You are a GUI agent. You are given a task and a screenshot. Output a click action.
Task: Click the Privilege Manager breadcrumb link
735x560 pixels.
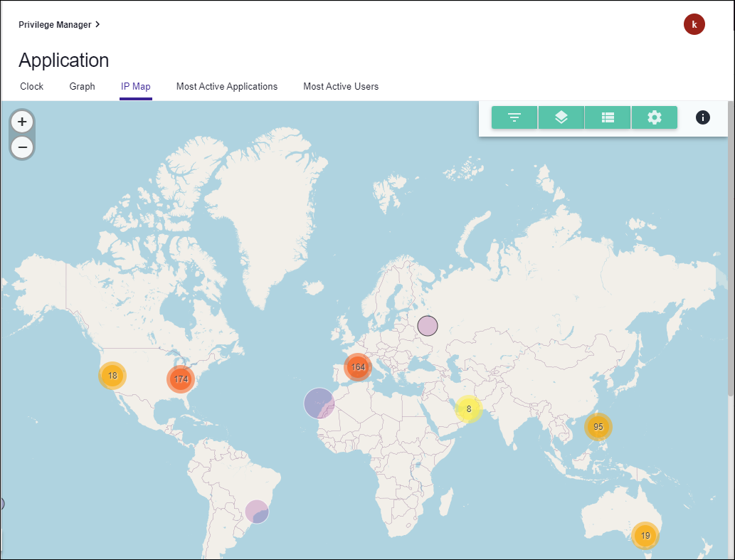[x=54, y=23]
